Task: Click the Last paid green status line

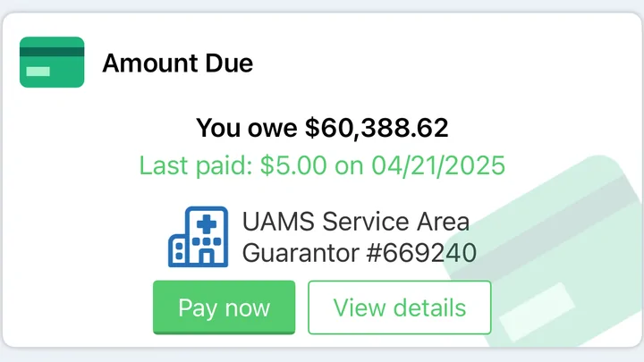Action: [322, 165]
